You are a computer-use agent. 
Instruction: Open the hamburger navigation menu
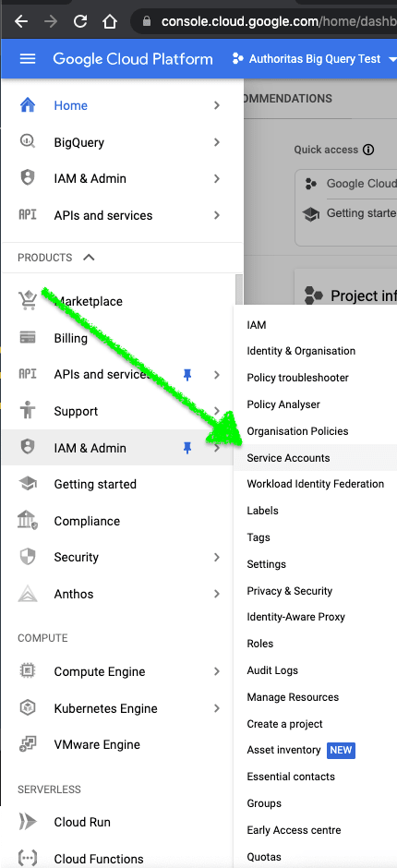click(x=28, y=59)
